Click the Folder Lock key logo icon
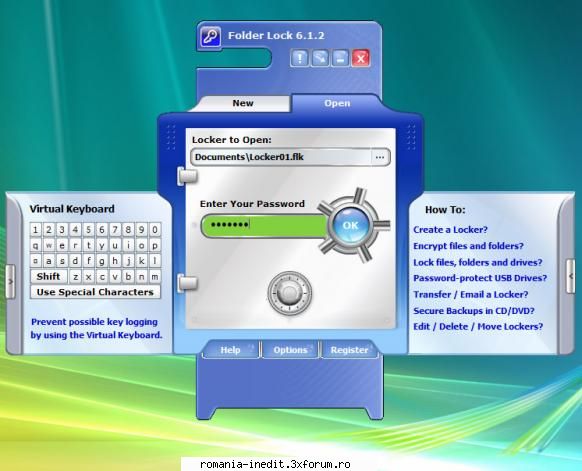 pyautogui.click(x=210, y=37)
